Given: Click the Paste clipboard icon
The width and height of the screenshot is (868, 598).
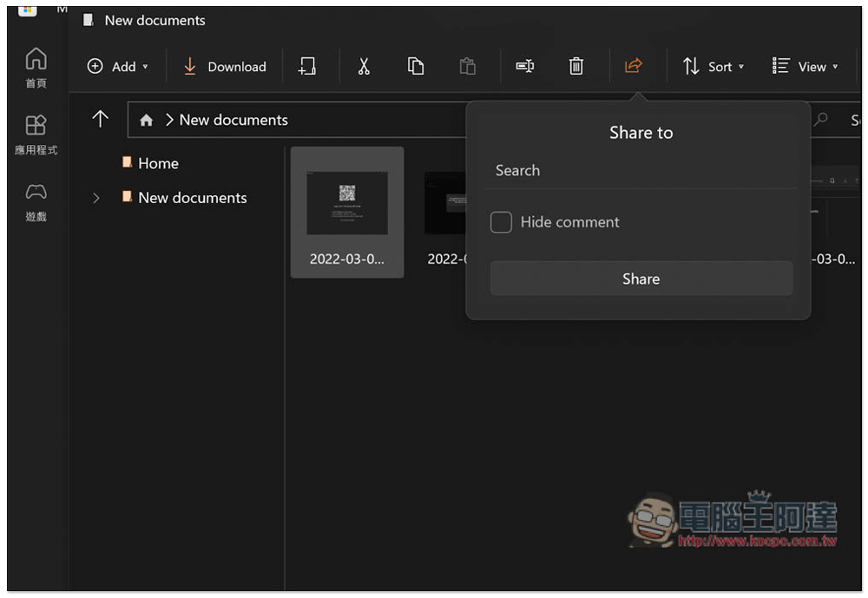Looking at the screenshot, I should point(467,67).
